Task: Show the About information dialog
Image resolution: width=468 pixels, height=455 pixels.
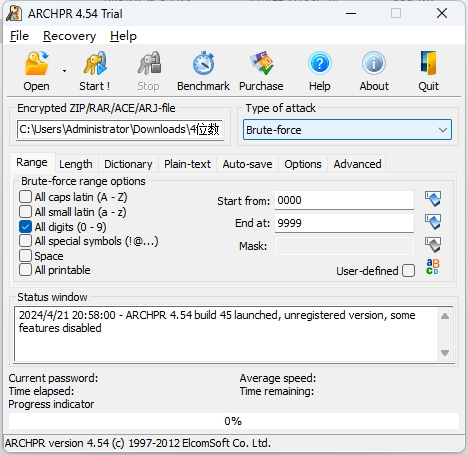Action: tap(374, 71)
